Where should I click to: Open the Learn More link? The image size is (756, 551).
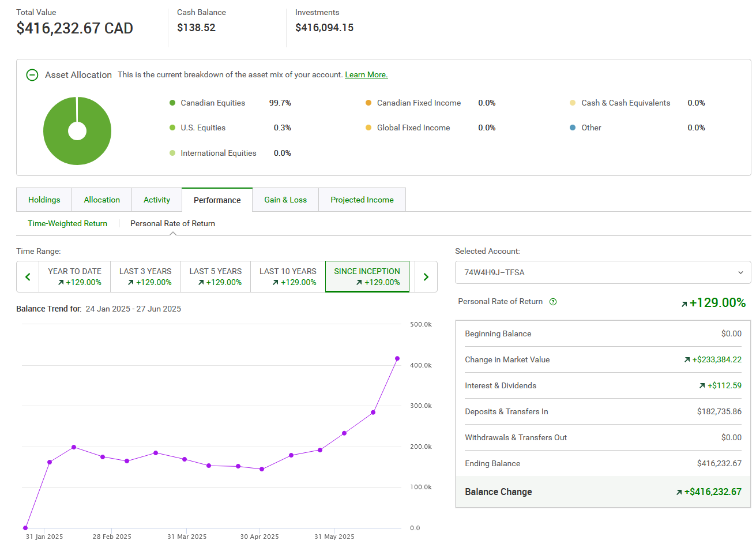click(366, 74)
